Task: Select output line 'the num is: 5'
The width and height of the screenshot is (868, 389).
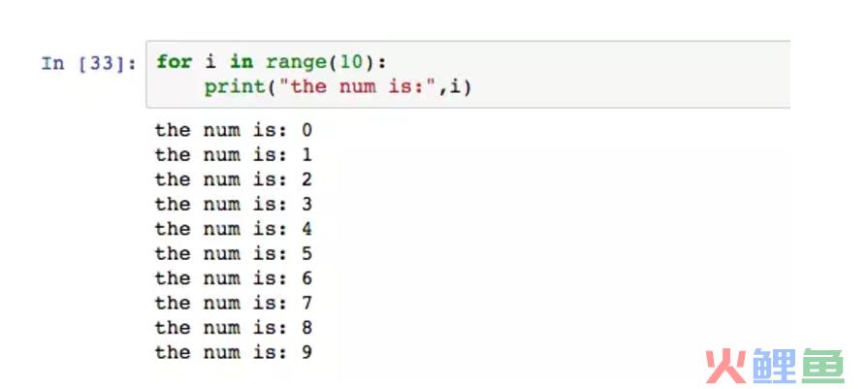Action: (234, 254)
